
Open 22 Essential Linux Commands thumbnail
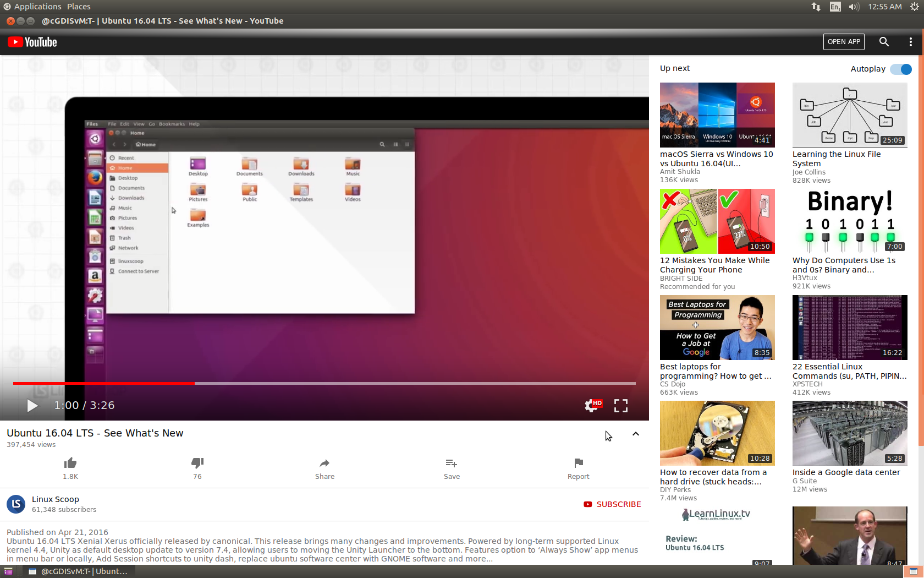point(850,328)
